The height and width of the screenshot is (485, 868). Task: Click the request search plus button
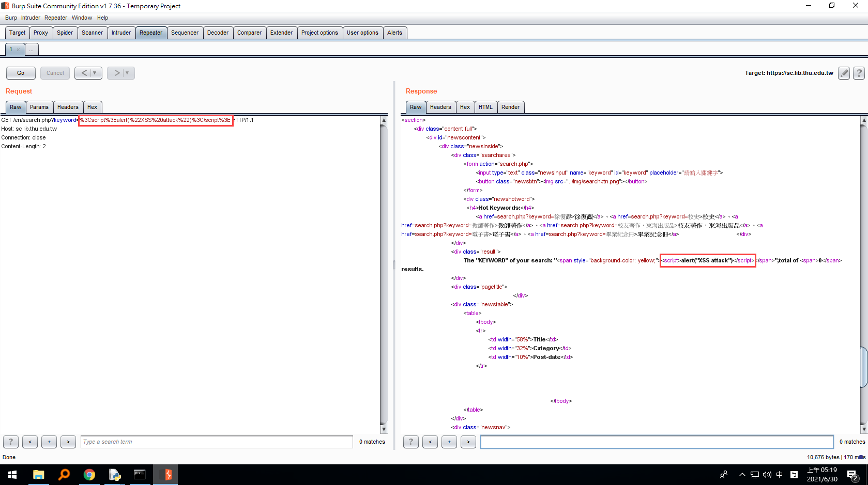[x=49, y=442]
